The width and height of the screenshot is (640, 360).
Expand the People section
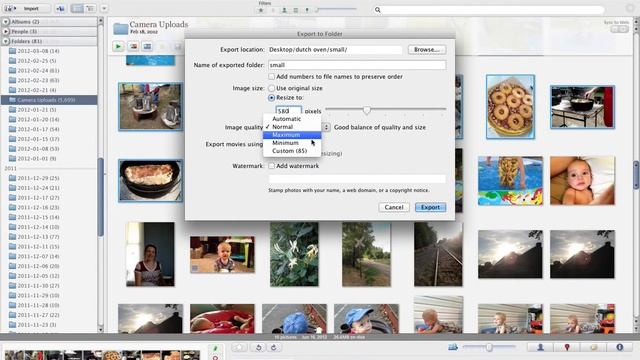click(x=6, y=31)
